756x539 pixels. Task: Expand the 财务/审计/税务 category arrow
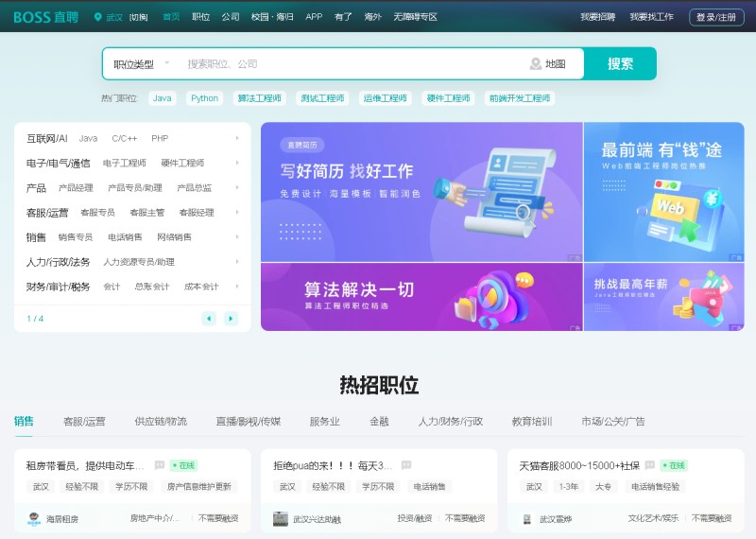(237, 287)
